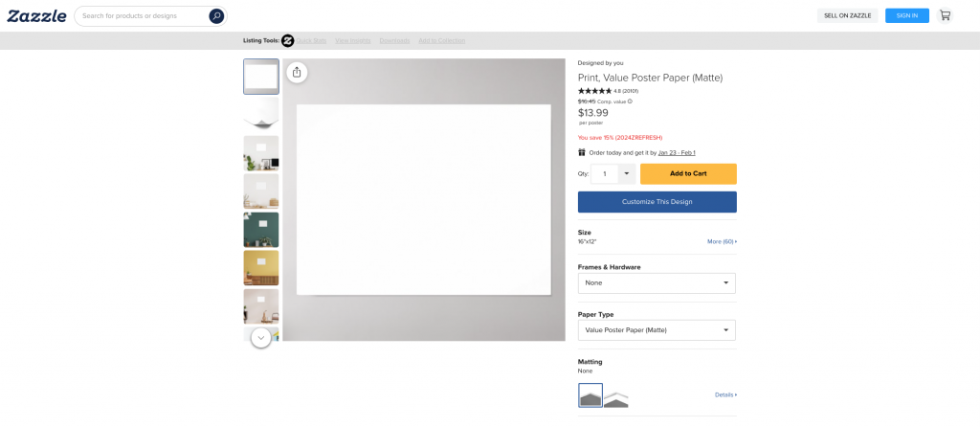Expand the Frames & Hardware dropdown
Screen dimensions: 980x427
(x=657, y=283)
